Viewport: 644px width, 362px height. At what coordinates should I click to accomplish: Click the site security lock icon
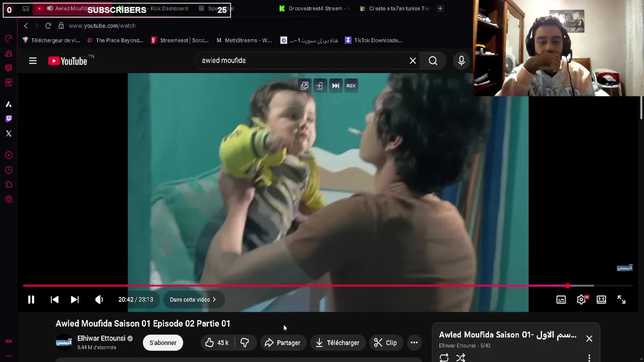pyautogui.click(x=61, y=26)
